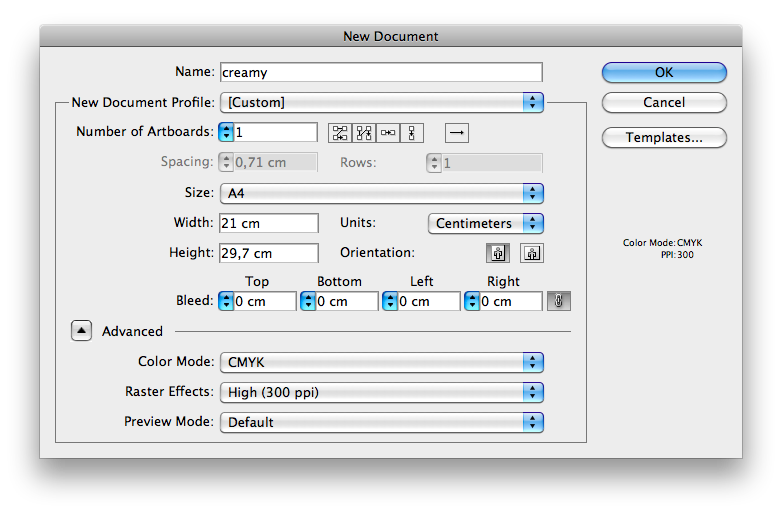Collapse the Advanced section triangle
Viewport: 782px width, 513px height.
82,331
